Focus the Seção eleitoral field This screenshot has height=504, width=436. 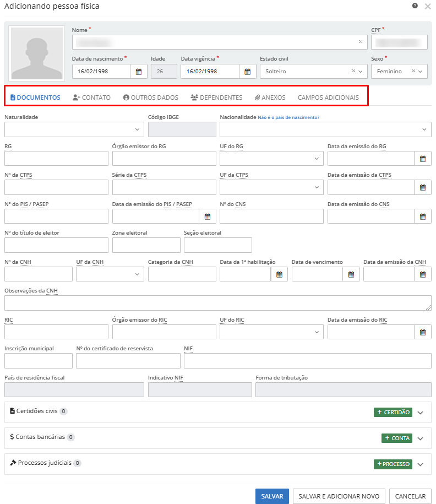click(218, 245)
